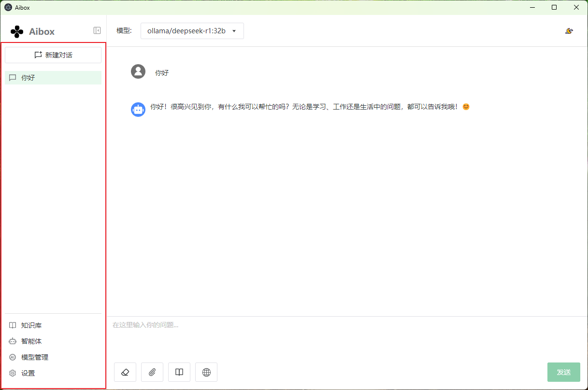Click the Aibox title text in the sidebar

pos(42,32)
